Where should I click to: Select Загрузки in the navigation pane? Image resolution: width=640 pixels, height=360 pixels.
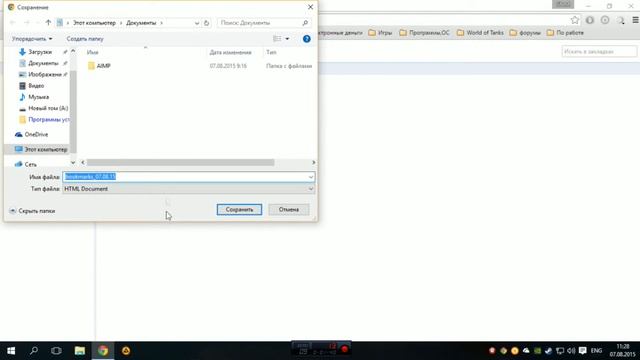40,52
